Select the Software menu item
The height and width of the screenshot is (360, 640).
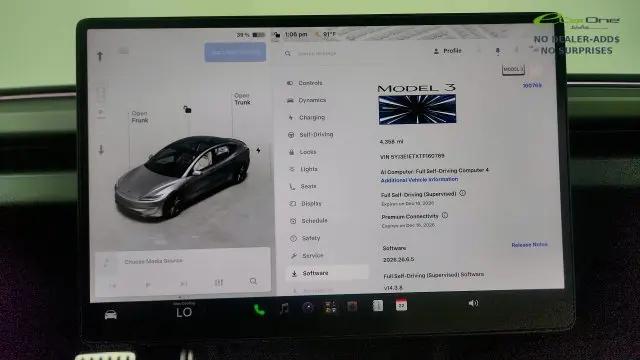click(x=327, y=273)
